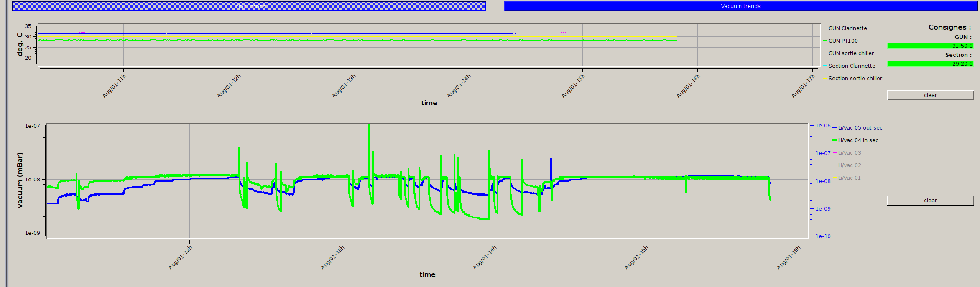980x287 pixels.
Task: Click Aug/01-14h tick on the vacuum time axis
Action: [x=485, y=257]
